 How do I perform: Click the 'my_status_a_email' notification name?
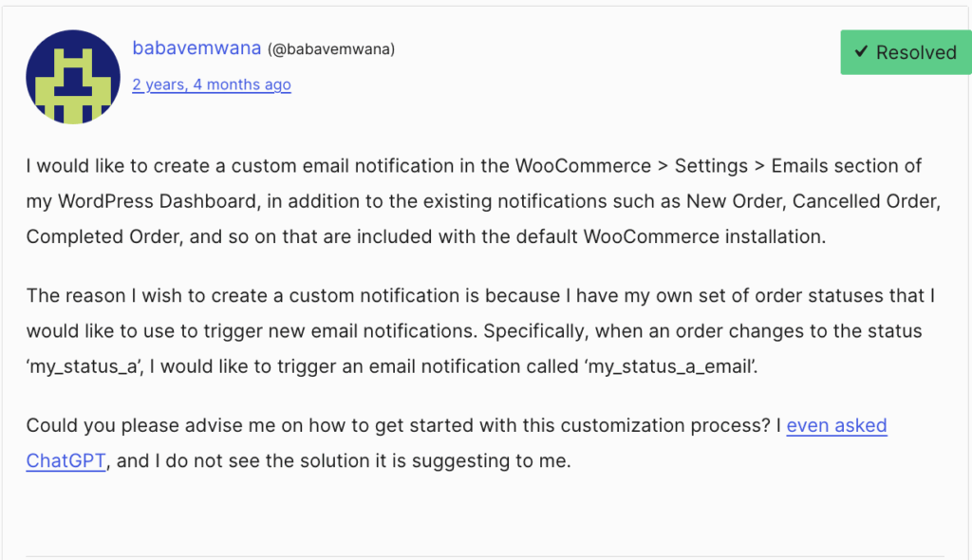pyautogui.click(x=676, y=368)
